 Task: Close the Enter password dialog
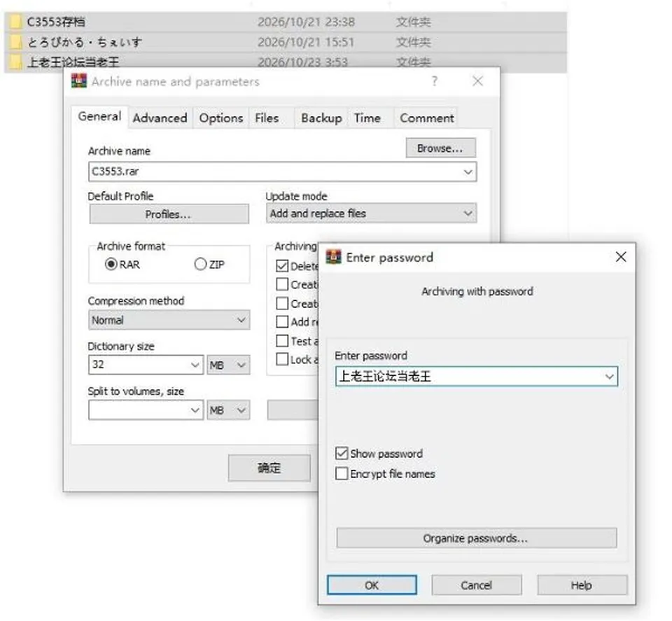[x=621, y=257]
